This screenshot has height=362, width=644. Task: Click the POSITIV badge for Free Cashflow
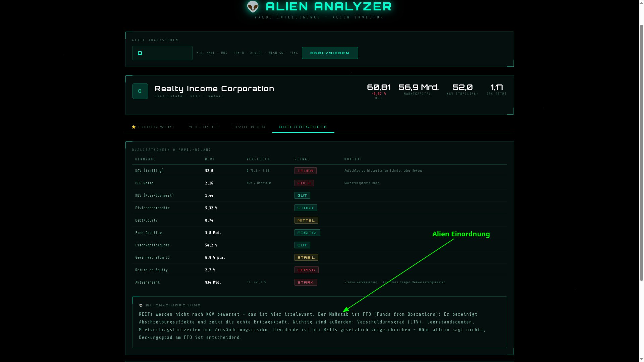[x=307, y=233]
